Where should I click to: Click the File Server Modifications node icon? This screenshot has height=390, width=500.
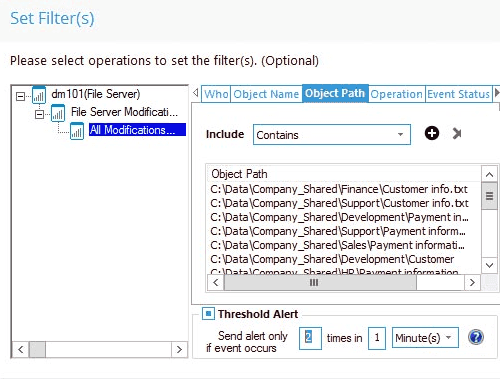click(58, 113)
